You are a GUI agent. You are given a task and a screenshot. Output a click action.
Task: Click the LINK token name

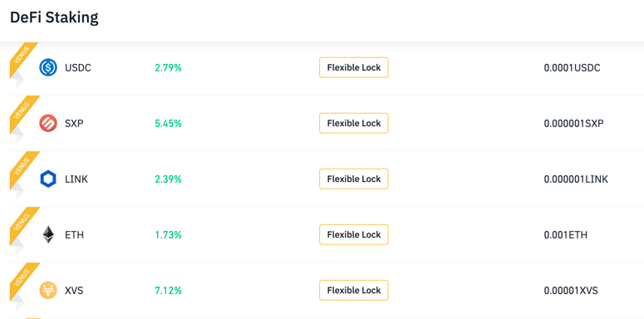pyautogui.click(x=76, y=179)
